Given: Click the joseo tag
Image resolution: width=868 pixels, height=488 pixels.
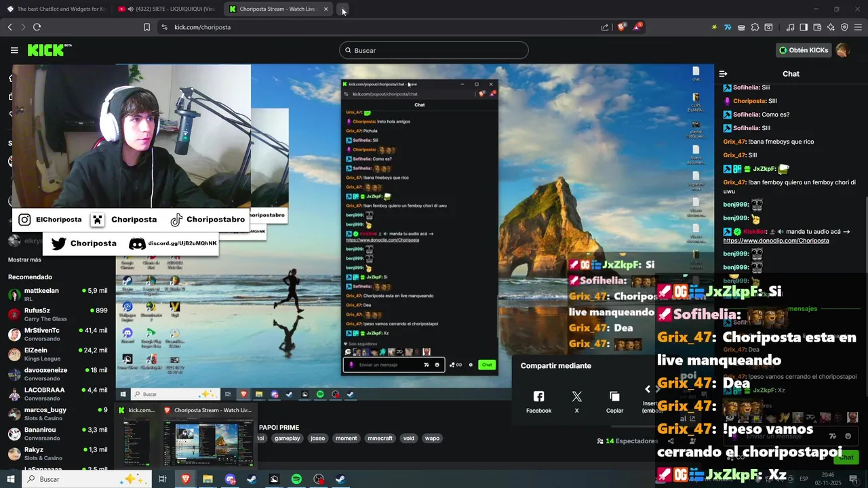Looking at the screenshot, I should [x=317, y=439].
